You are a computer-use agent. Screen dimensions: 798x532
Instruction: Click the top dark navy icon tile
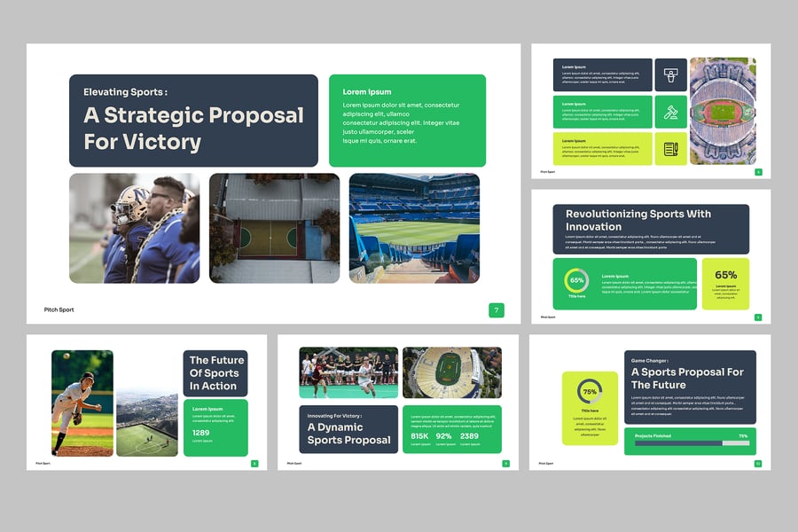(x=671, y=74)
